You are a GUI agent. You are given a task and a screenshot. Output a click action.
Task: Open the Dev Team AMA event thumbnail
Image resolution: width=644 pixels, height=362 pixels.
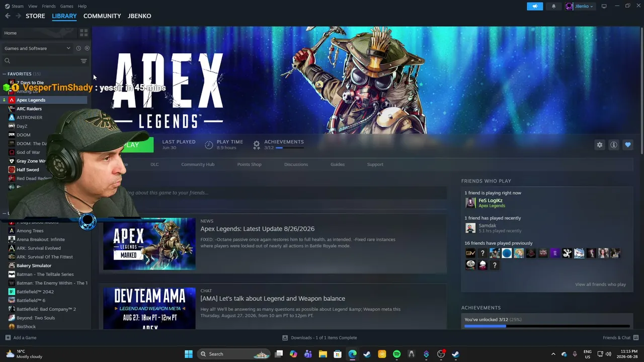[x=149, y=308]
